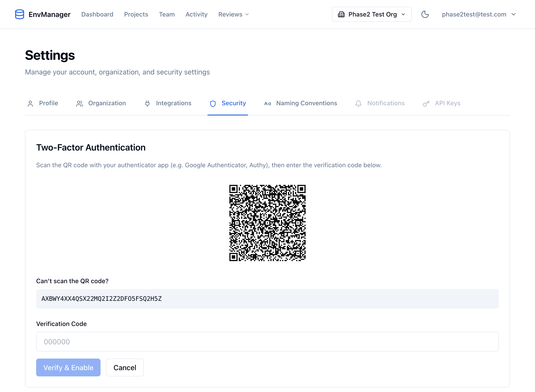Viewport: 535px width, 392px height.
Task: Select the Integrations plug icon
Action: (147, 103)
